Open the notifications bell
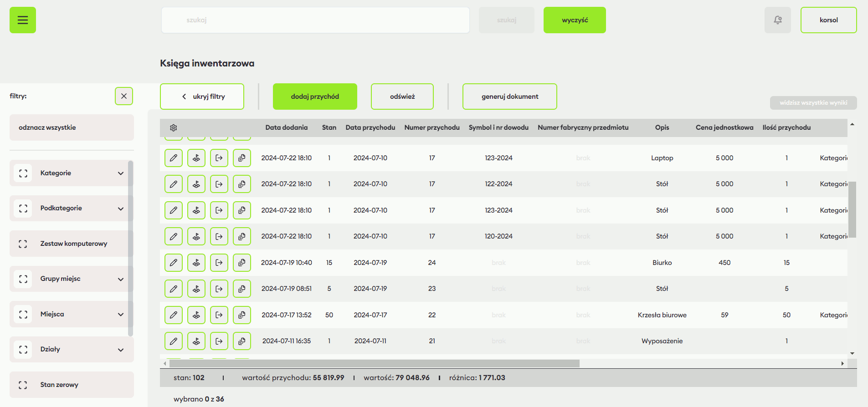 (x=777, y=20)
